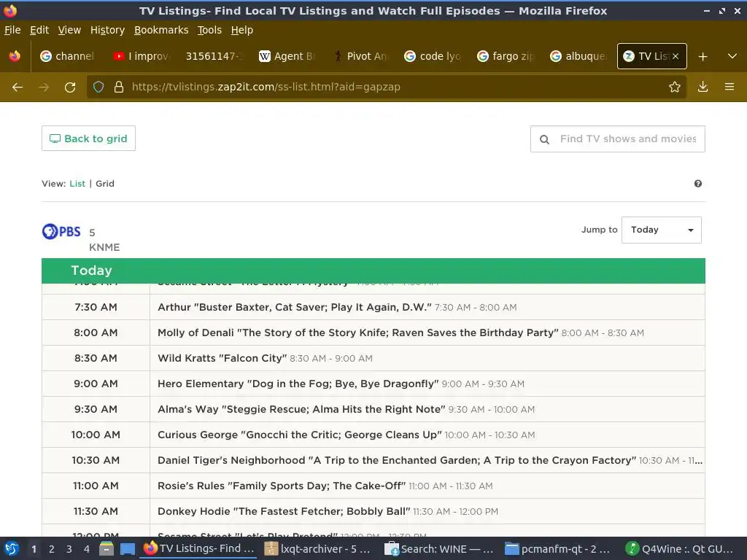Switch to the Pivot An tab
The height and width of the screenshot is (560, 747).
(360, 56)
